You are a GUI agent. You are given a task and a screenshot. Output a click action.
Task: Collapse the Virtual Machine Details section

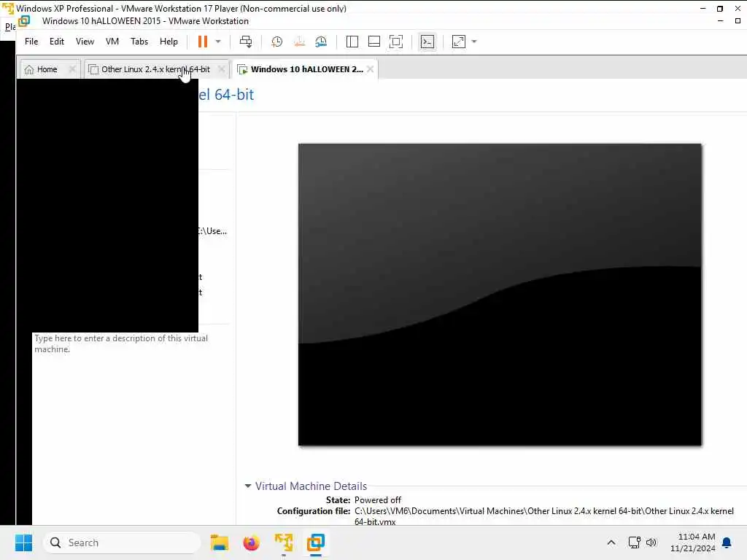point(248,486)
